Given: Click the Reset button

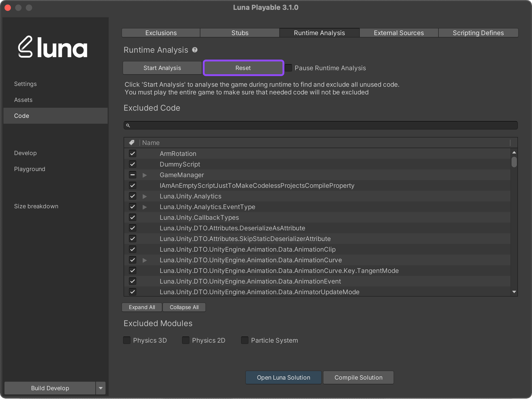Looking at the screenshot, I should click(x=243, y=68).
